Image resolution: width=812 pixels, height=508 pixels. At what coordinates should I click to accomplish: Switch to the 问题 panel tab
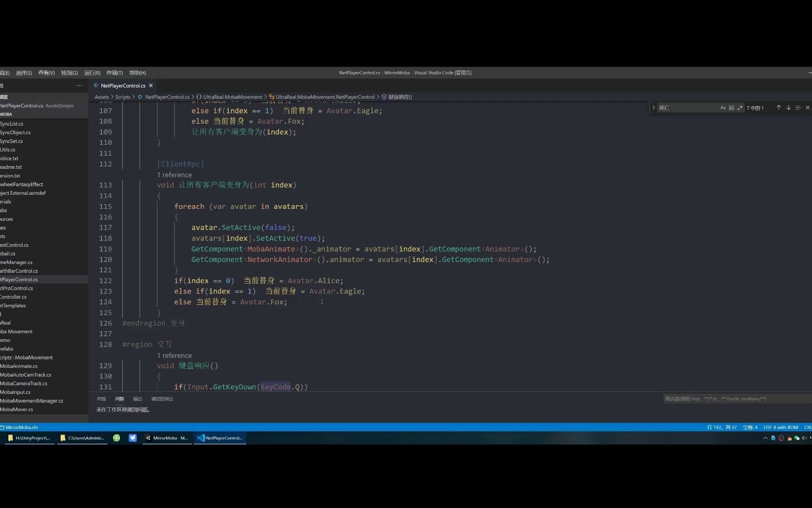point(120,399)
